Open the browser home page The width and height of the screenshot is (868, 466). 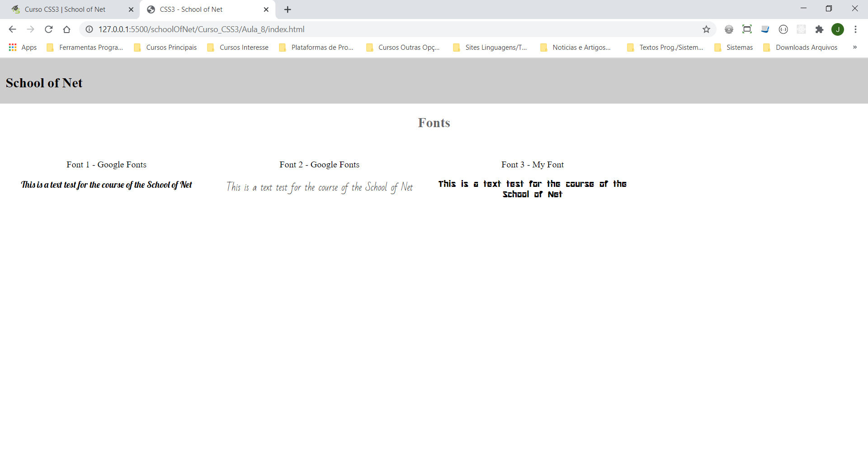point(66,29)
